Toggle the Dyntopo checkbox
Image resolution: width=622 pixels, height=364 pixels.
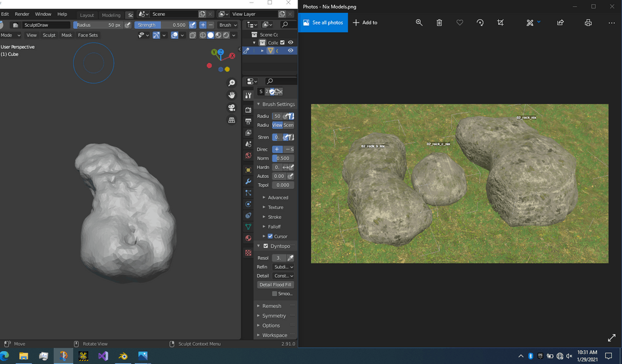tap(265, 246)
